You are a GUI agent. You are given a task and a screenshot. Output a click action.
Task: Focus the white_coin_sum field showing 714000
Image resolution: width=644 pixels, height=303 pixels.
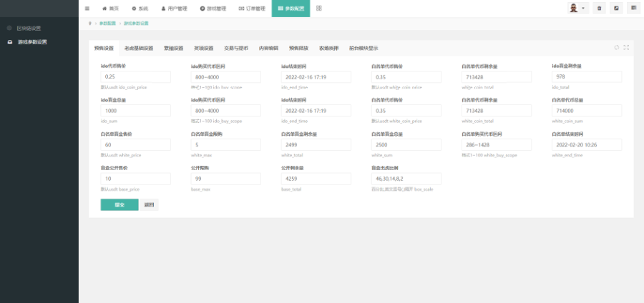[587, 111]
